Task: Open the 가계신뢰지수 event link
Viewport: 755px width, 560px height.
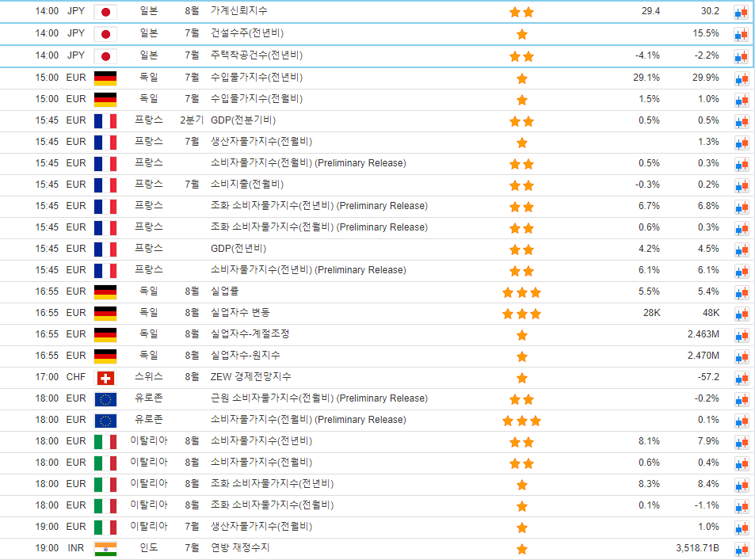Action: [238, 12]
